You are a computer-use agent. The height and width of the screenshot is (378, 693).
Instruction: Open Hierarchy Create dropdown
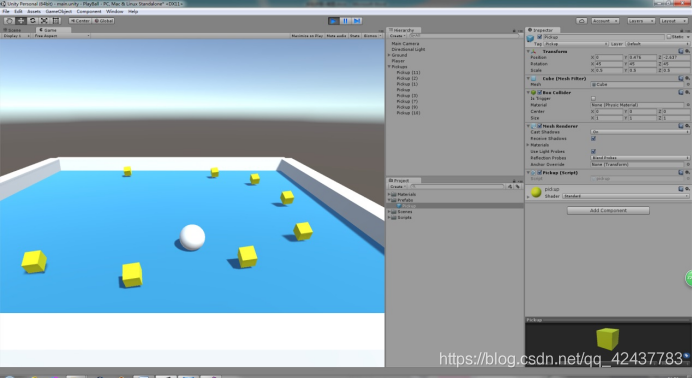(x=397, y=36)
